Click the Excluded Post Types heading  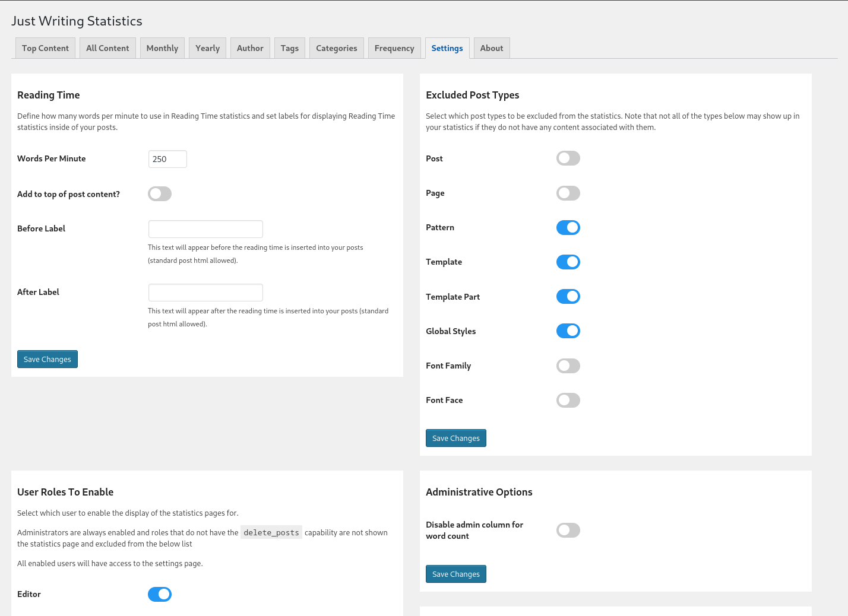point(473,95)
